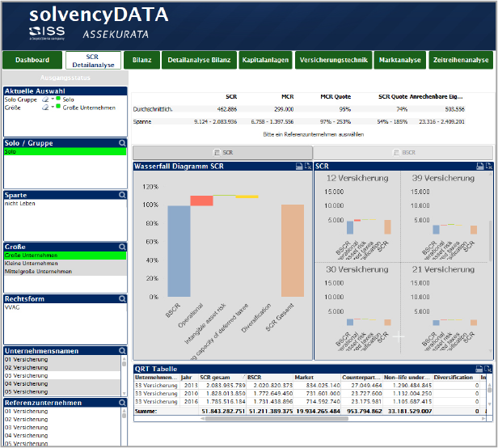The image size is (498, 448).
Task: Export SCR trellis chart to Excel
Action: coord(488,166)
